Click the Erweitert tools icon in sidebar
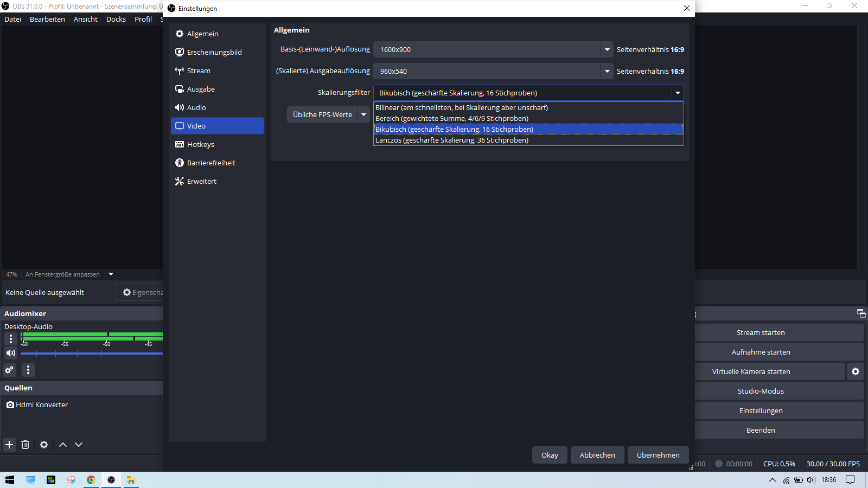Image resolution: width=868 pixels, height=488 pixels. pyautogui.click(x=180, y=181)
